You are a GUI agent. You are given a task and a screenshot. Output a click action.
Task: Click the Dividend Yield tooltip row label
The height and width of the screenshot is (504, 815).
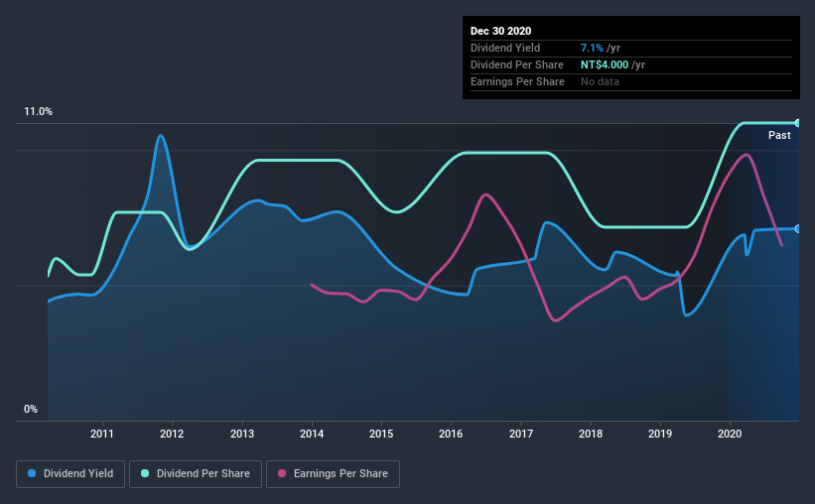click(x=505, y=49)
